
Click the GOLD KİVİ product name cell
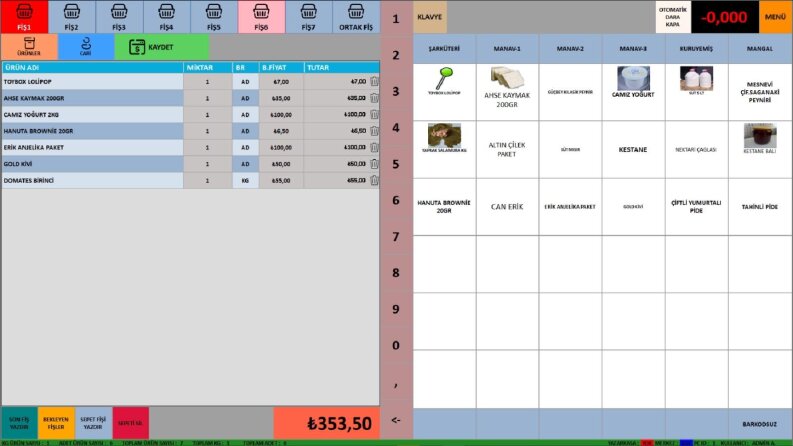click(93, 164)
